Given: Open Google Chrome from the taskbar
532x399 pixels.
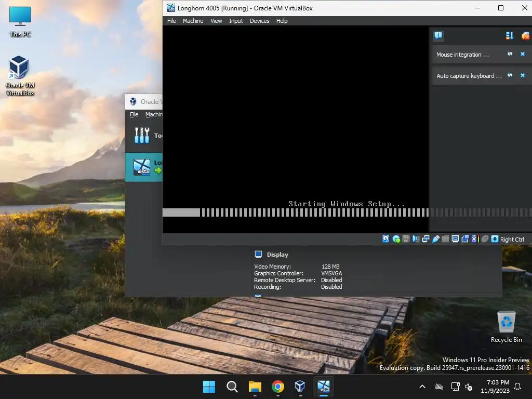Looking at the screenshot, I should click(278, 387).
